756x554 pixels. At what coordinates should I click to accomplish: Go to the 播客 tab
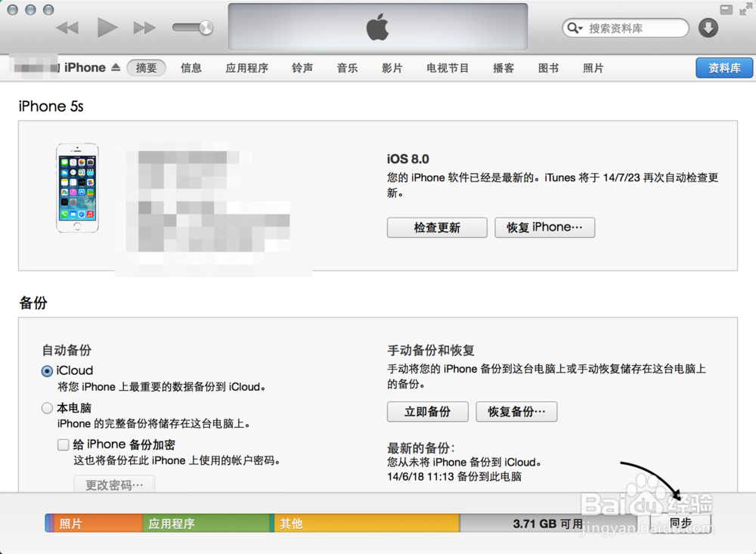click(503, 68)
